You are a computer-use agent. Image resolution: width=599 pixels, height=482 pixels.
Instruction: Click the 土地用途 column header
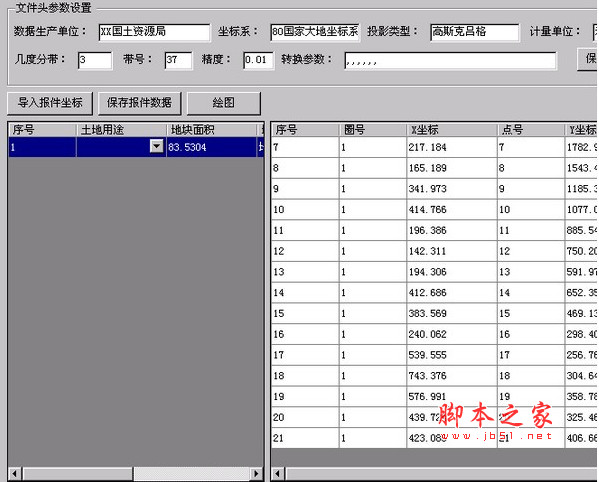click(121, 130)
